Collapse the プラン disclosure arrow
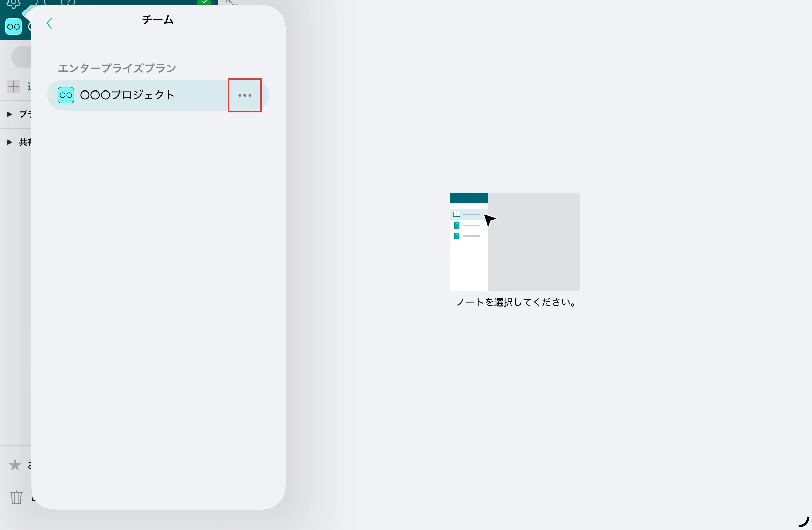This screenshot has width=812, height=530. (x=9, y=114)
